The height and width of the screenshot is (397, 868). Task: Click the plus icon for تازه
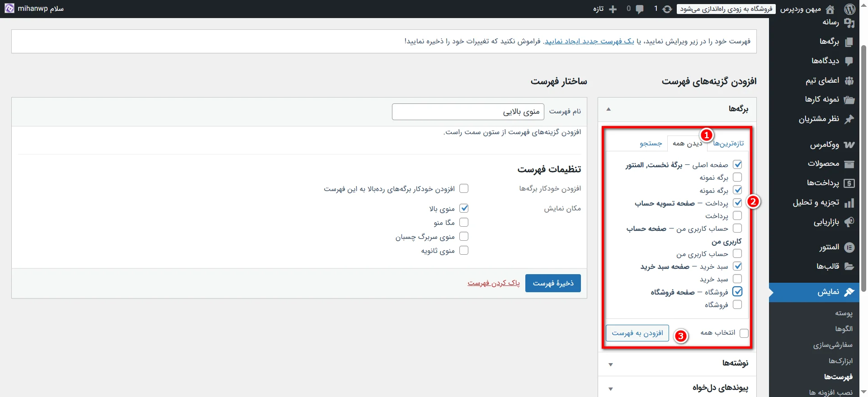click(613, 9)
